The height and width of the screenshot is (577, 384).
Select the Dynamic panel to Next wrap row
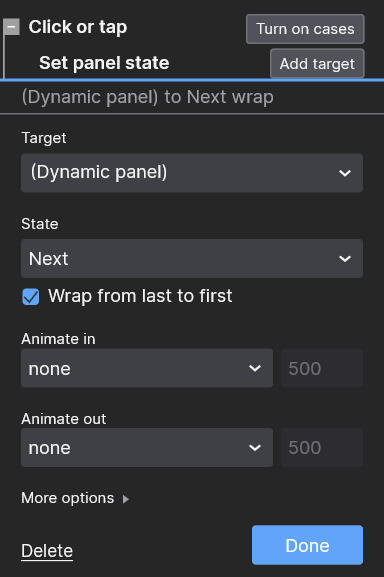click(192, 97)
